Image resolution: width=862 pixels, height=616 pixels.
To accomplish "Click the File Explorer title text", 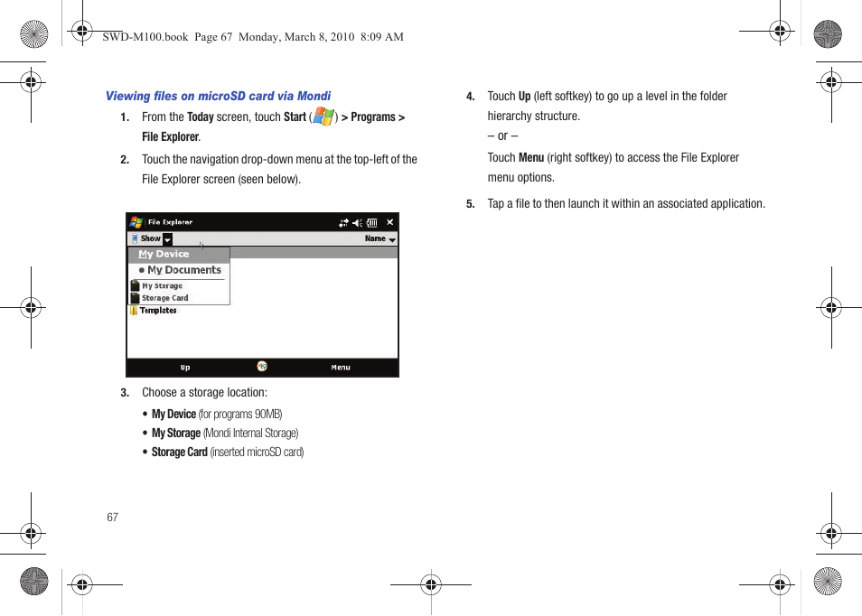I will 170,222.
